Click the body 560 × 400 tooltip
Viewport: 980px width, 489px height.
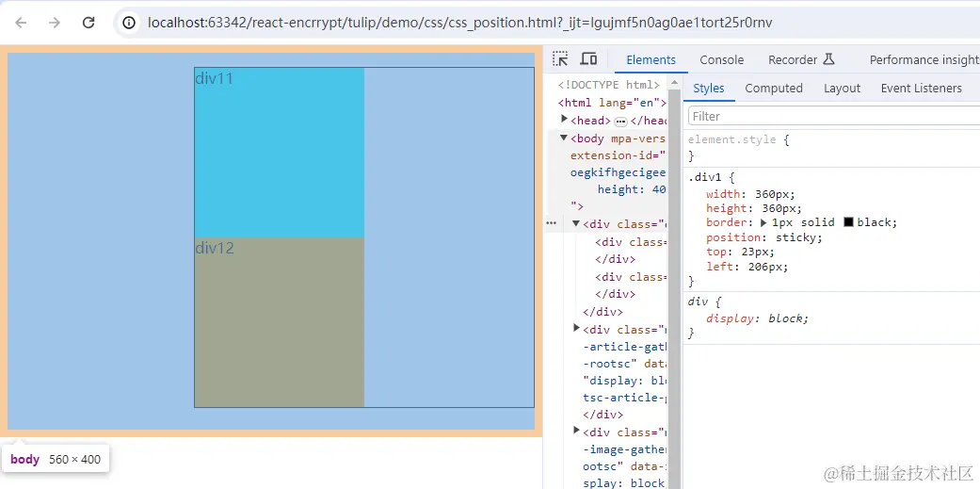pyautogui.click(x=55, y=459)
